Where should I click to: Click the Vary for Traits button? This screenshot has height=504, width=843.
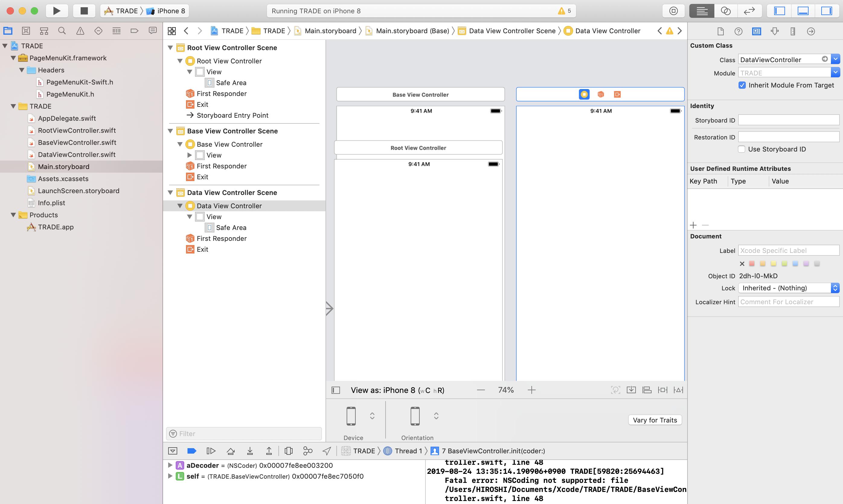tap(655, 420)
